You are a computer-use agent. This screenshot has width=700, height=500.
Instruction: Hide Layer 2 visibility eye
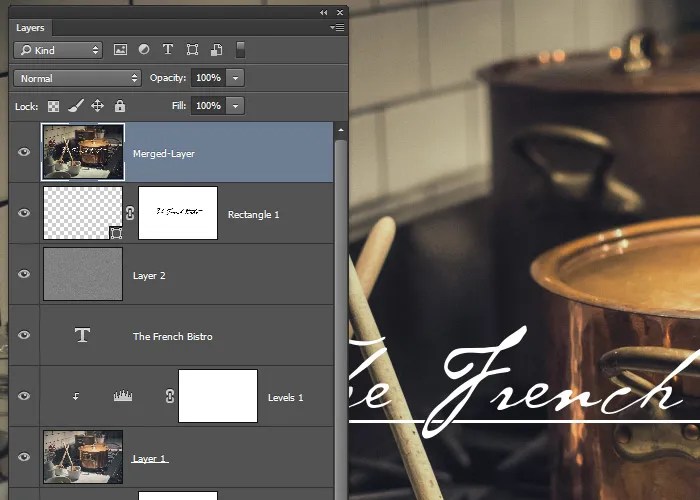click(x=24, y=274)
